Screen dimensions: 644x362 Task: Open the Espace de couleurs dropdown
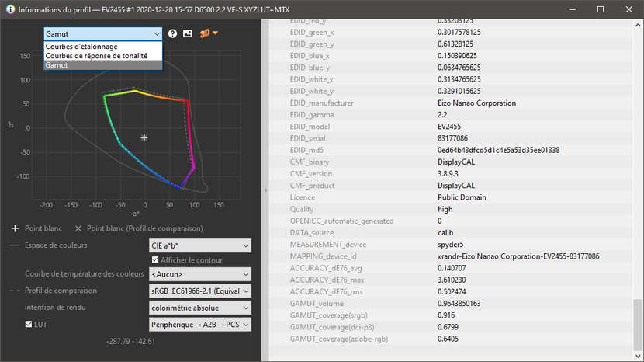201,245
